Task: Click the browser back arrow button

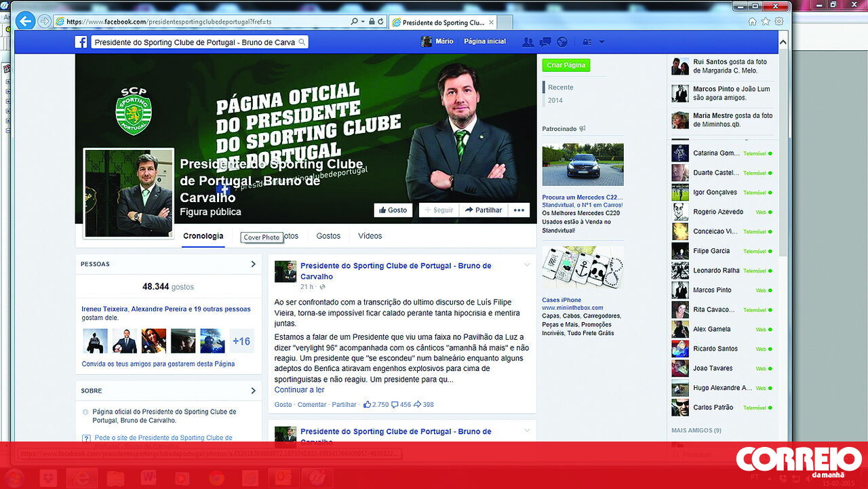Action: coord(26,21)
